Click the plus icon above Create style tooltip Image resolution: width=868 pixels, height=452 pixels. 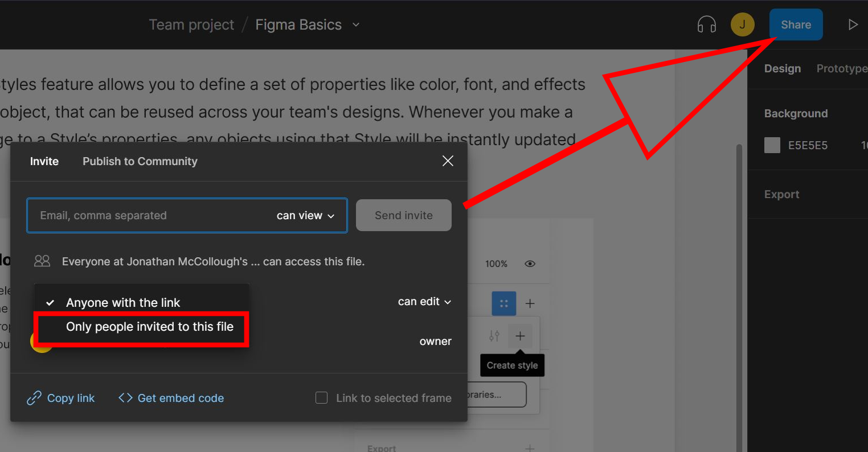point(520,336)
